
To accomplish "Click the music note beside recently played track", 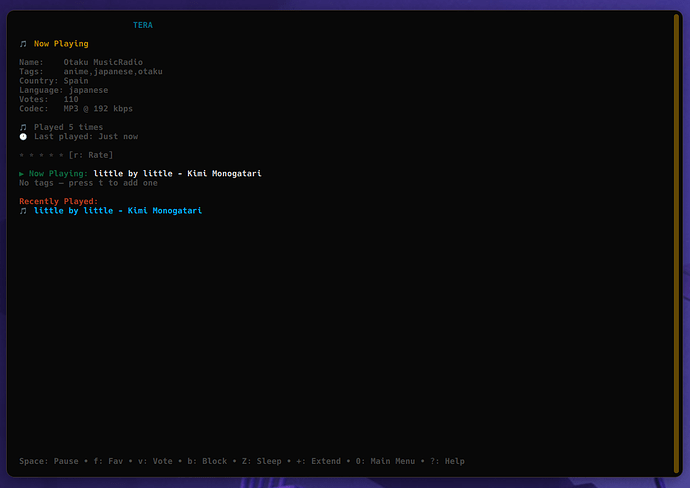I will tap(23, 211).
